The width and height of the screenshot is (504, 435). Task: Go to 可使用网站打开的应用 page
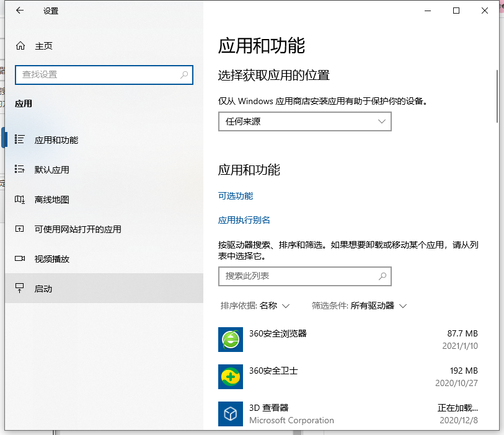coord(77,229)
